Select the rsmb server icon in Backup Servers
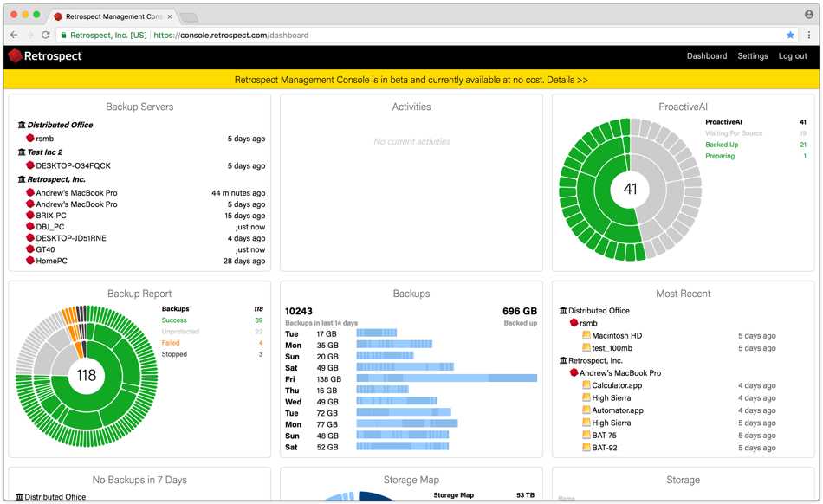 tap(30, 139)
